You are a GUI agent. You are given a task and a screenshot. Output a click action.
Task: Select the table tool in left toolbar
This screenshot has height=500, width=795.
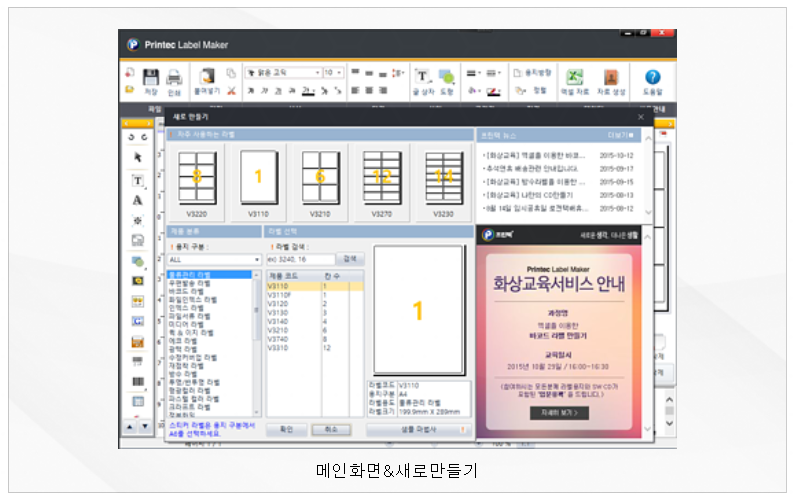137,402
